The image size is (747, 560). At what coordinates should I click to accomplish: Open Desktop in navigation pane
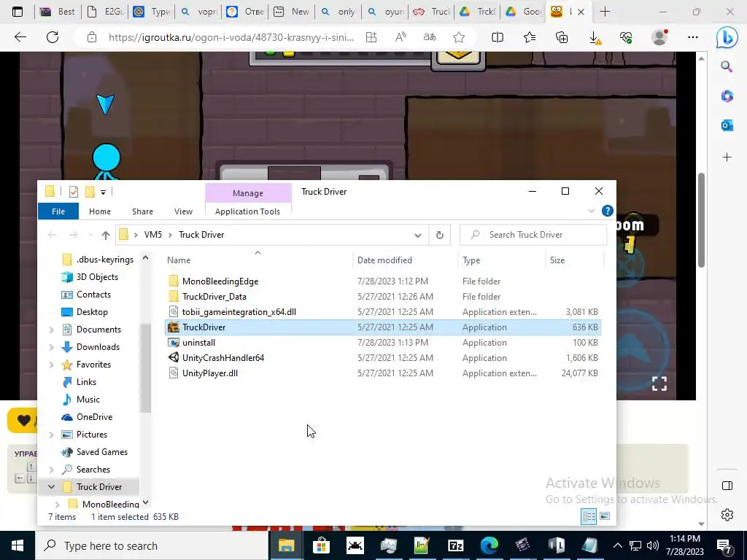(92, 312)
